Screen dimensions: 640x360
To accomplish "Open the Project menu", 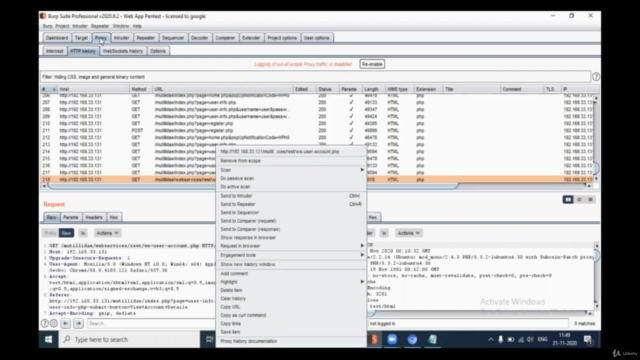I will (62, 26).
